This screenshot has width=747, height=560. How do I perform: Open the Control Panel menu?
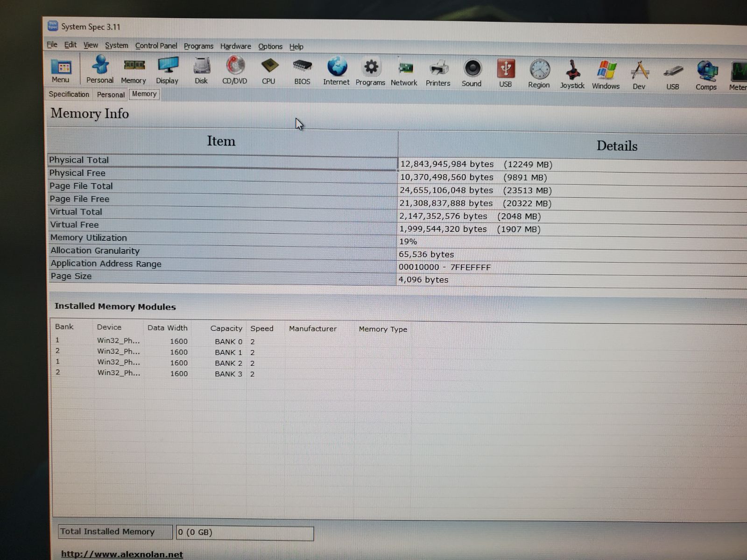pyautogui.click(x=156, y=46)
